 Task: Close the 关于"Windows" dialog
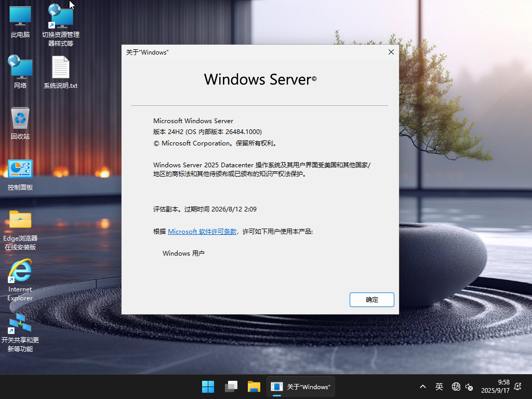[x=391, y=52]
